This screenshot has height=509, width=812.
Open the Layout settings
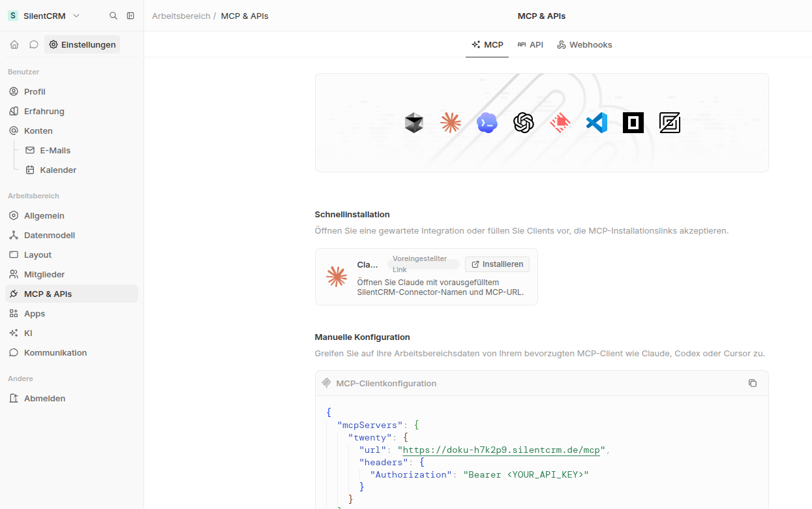point(72,254)
